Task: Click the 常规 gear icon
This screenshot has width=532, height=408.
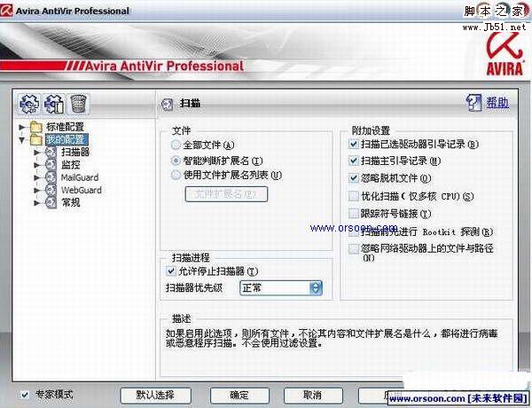Action: tap(51, 202)
